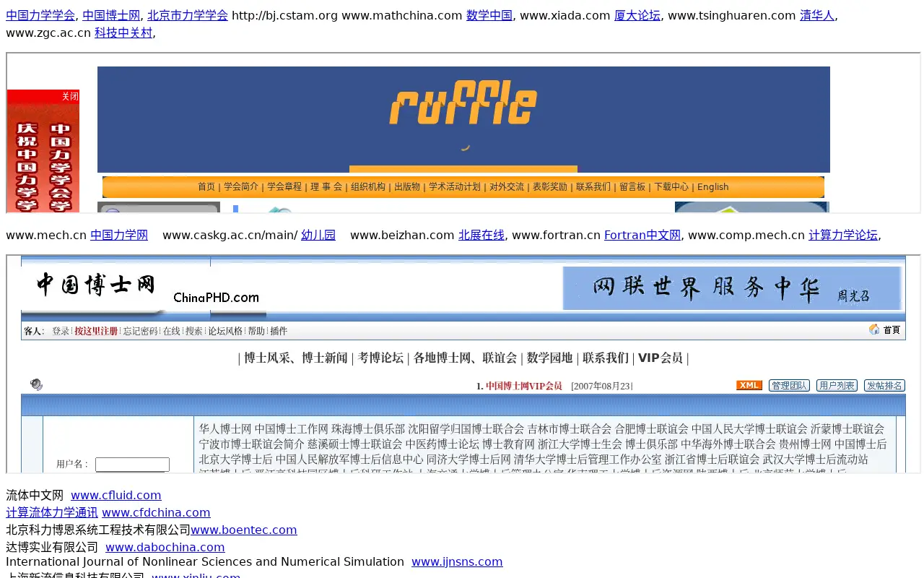The image size is (924, 578).
Task: Click 在线 in the forum bar
Action: pyautogui.click(x=171, y=331)
